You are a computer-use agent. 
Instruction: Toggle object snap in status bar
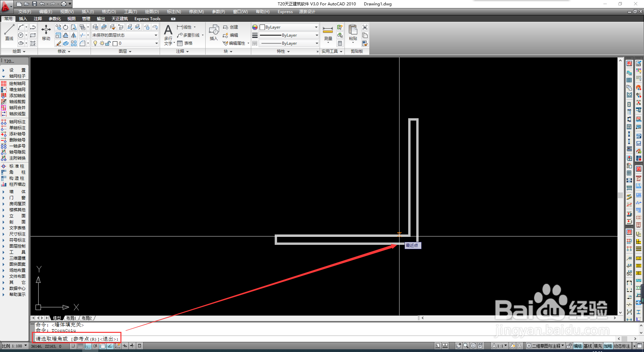coord(103,346)
